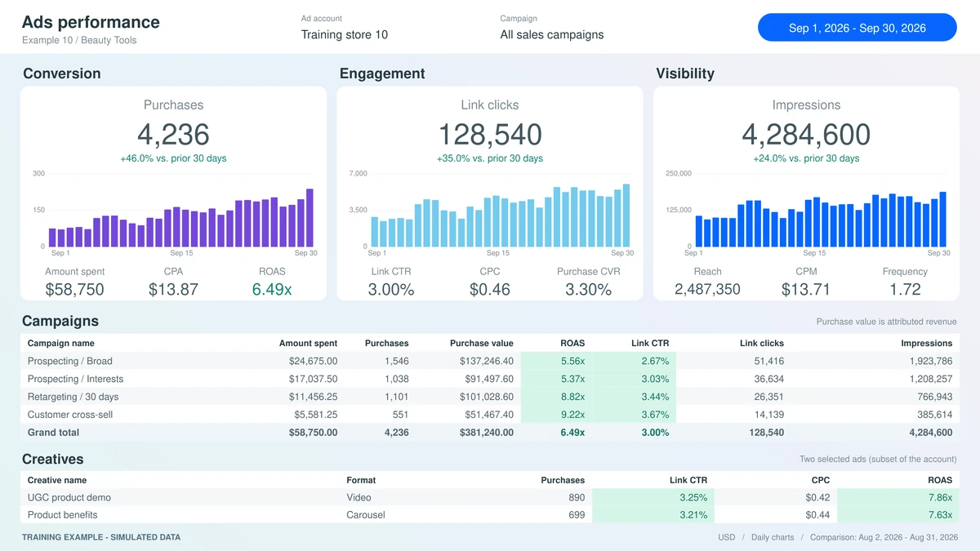980x551 pixels.
Task: Click the $381,240.00 grand total purchase value
Action: coord(487,433)
